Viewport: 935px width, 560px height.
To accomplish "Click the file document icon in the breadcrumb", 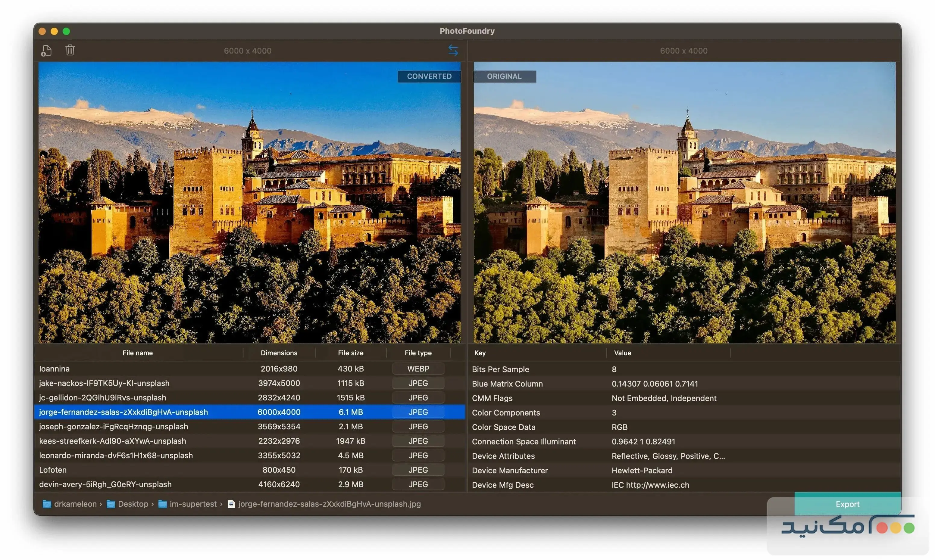I will (231, 504).
